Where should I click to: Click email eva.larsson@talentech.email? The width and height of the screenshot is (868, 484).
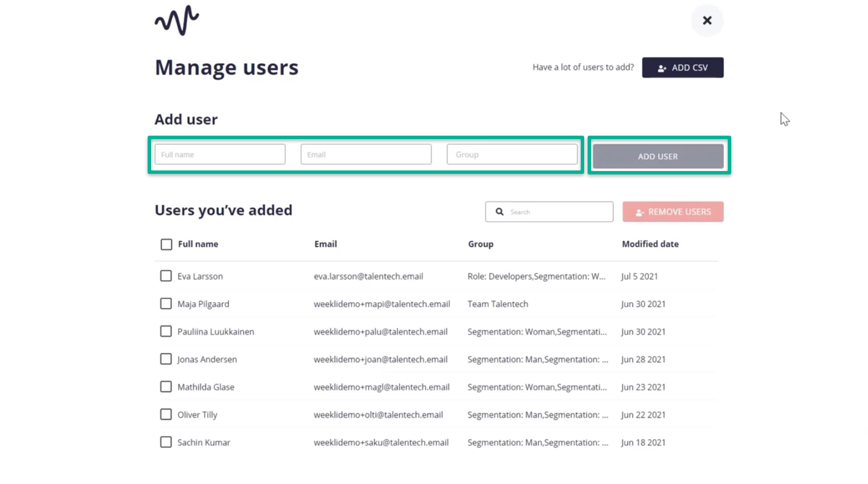[x=368, y=276]
